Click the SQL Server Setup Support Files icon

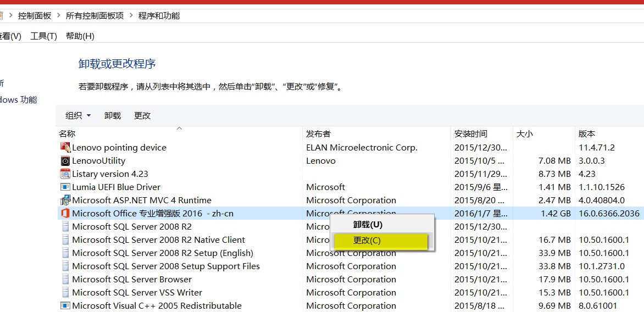pos(65,266)
